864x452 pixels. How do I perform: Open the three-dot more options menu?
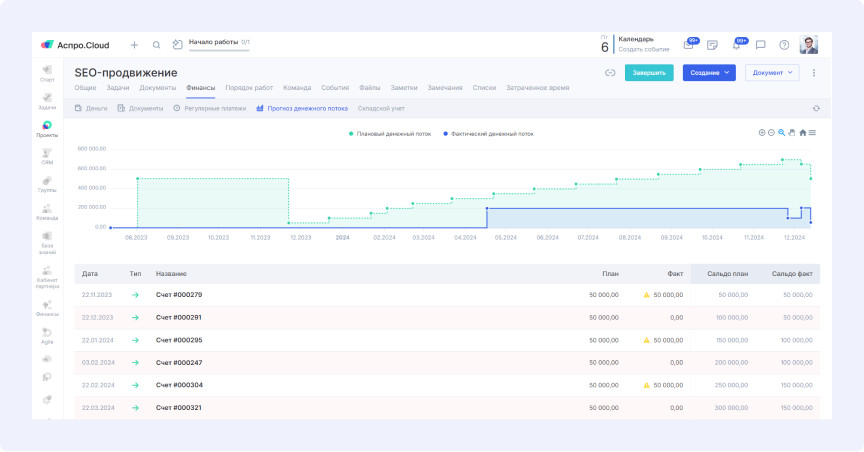pyautogui.click(x=814, y=73)
